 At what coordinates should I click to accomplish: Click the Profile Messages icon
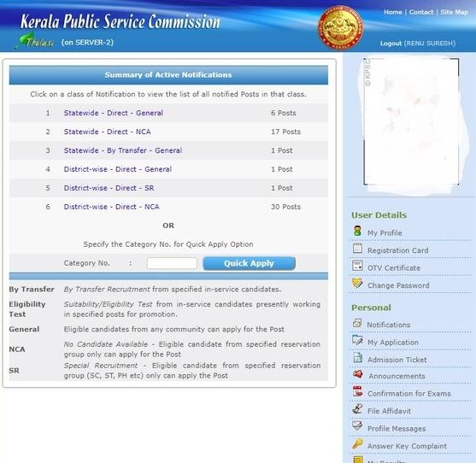(357, 426)
